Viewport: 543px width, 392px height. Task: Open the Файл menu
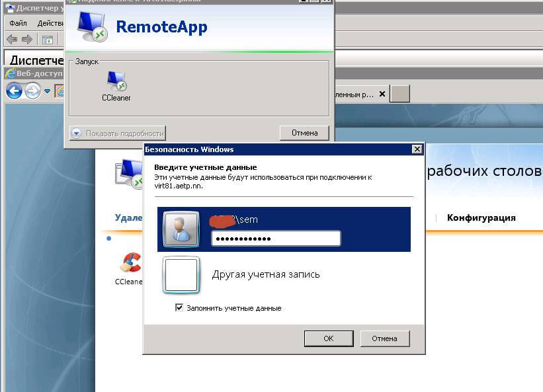click(18, 23)
